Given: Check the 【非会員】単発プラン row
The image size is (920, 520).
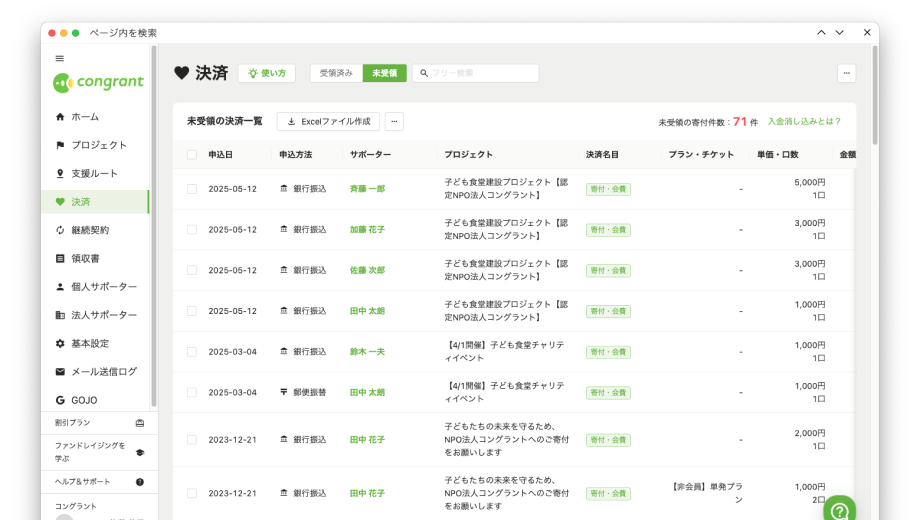Looking at the screenshot, I should coord(192,494).
